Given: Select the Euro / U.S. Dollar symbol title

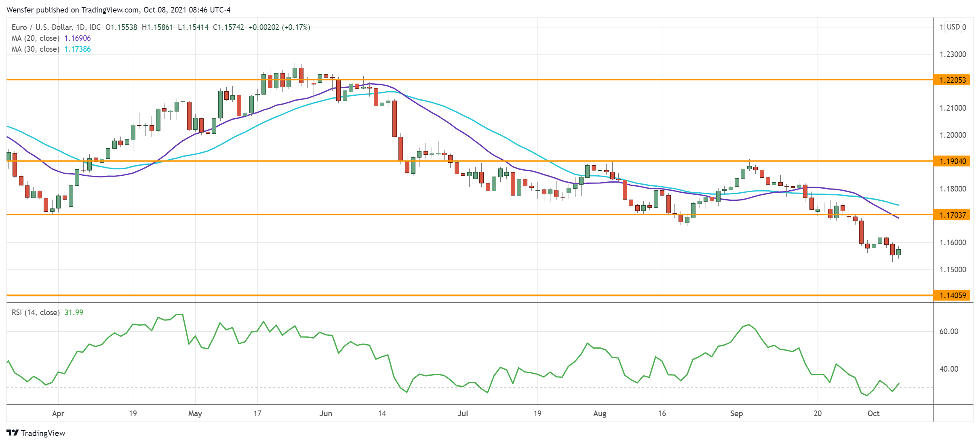Looking at the screenshot, I should pos(42,27).
